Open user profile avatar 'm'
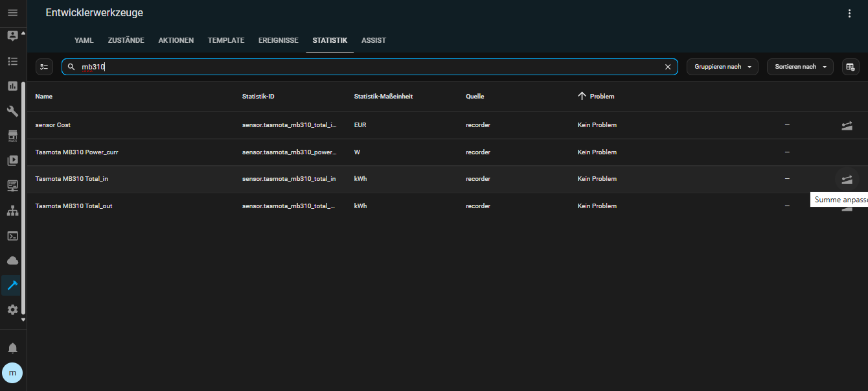 pos(12,373)
